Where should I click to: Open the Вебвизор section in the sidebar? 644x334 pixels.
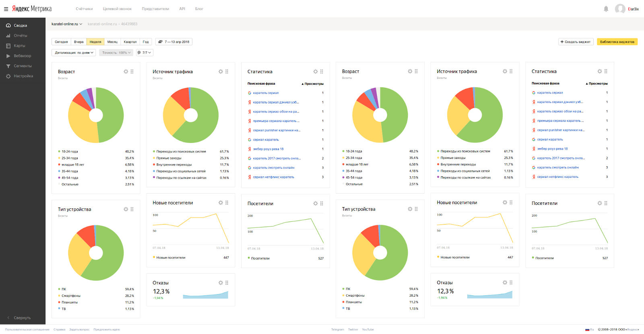click(x=22, y=56)
